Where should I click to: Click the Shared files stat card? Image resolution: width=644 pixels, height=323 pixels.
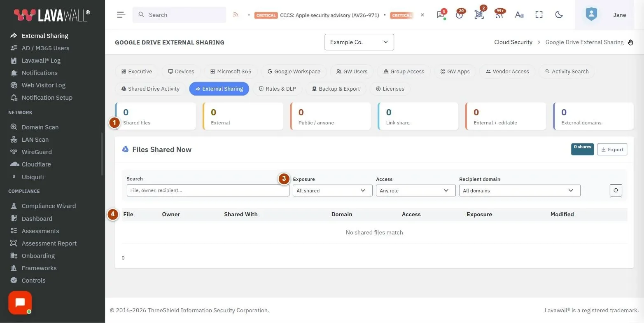click(156, 116)
